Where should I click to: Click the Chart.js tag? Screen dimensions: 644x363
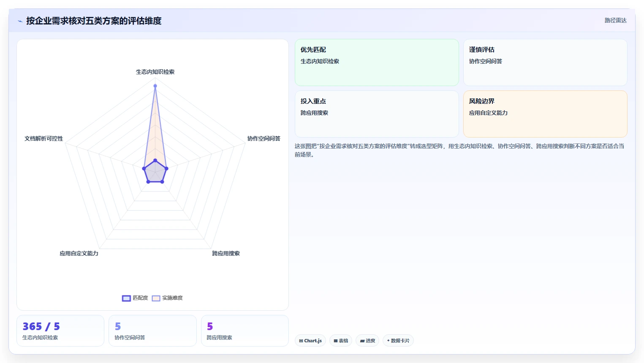pyautogui.click(x=310, y=341)
